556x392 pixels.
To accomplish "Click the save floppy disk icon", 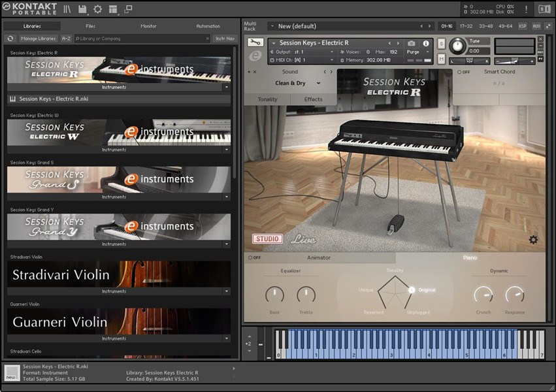I will 82,9.
